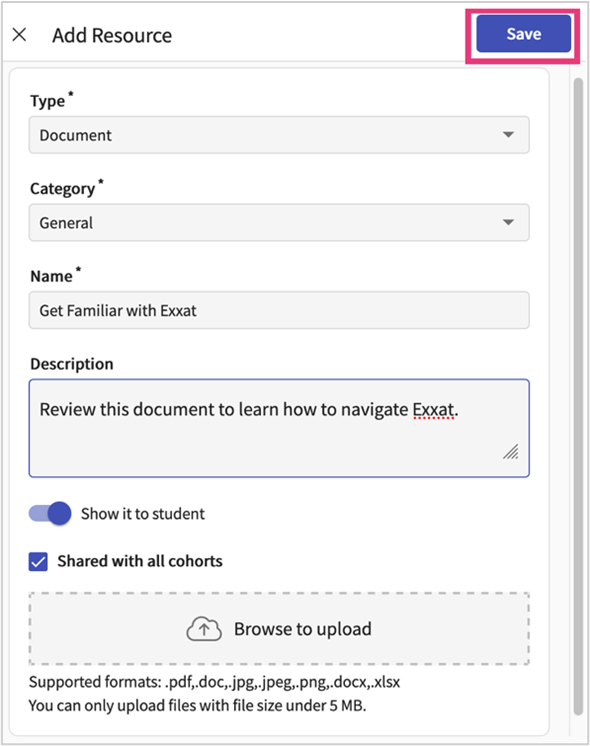Click into the Name input field
590x746 pixels.
click(279, 310)
